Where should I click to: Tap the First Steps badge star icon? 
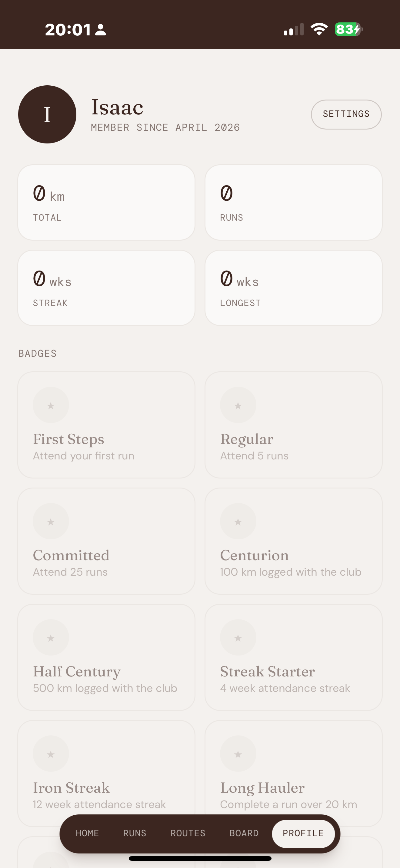(51, 405)
